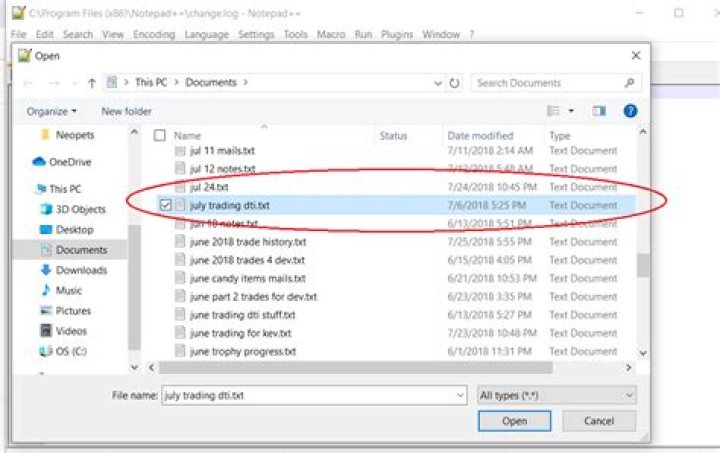Select the file jul 12 notes.txt
Image resolution: width=720 pixels, height=453 pixels.
(222, 169)
